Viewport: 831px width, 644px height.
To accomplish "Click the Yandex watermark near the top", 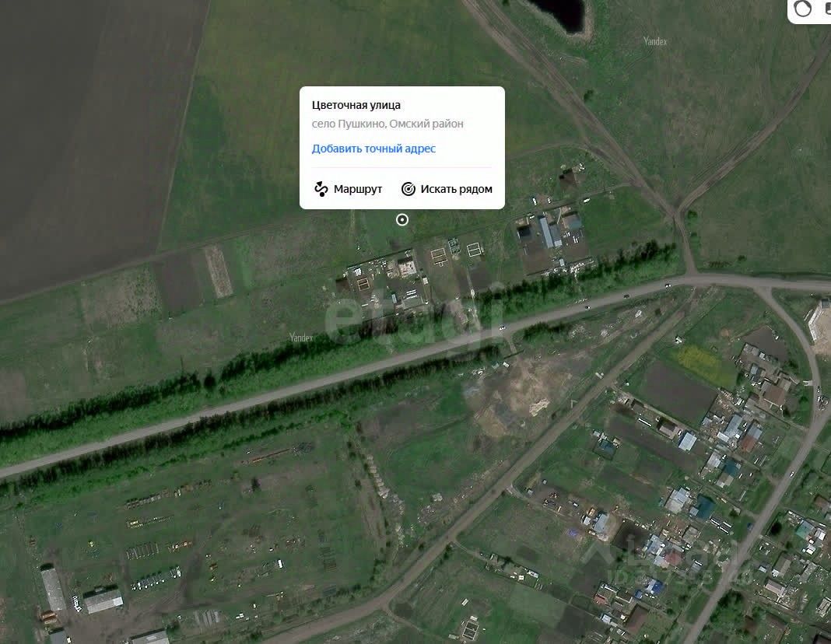I will pyautogui.click(x=655, y=40).
